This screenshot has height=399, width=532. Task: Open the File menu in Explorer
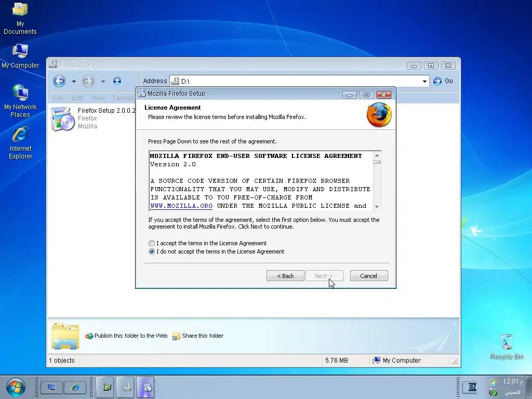pos(58,98)
